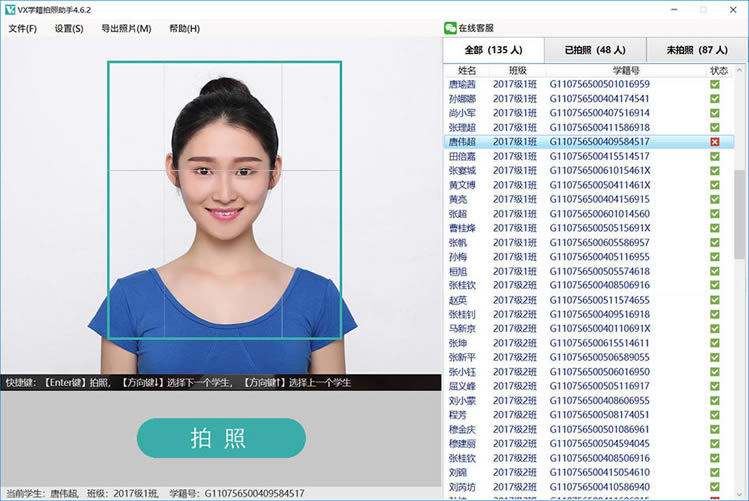Screen dimensions: 749x501
Task: Open the 导出照片(M) menu
Action: click(x=126, y=28)
